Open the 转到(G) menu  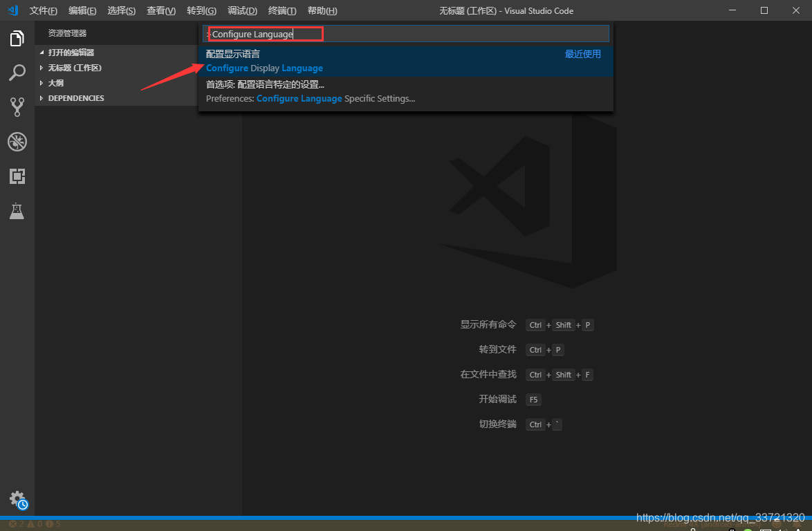(x=201, y=11)
